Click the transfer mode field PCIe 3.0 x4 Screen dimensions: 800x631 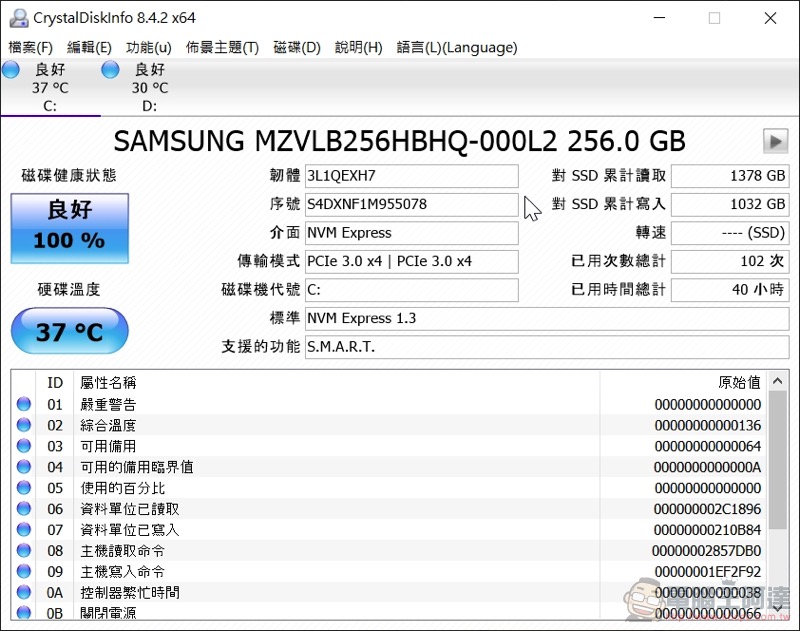412,262
